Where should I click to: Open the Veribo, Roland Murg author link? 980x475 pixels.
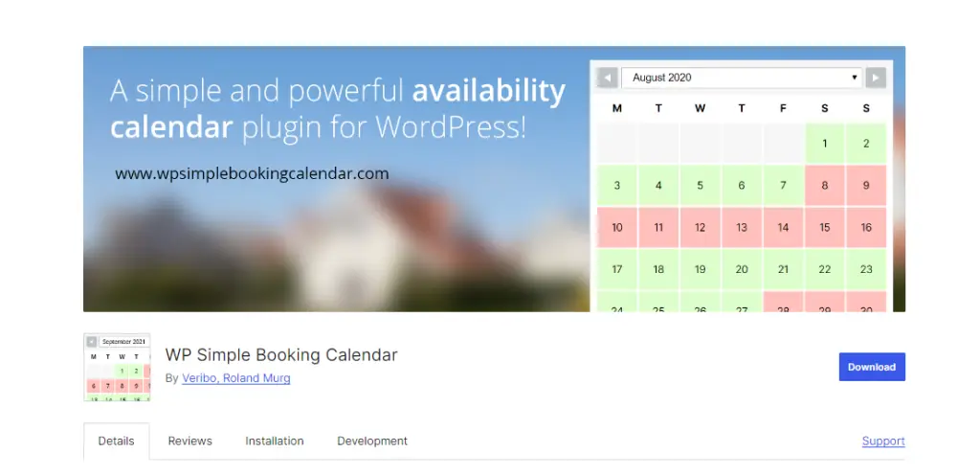236,378
